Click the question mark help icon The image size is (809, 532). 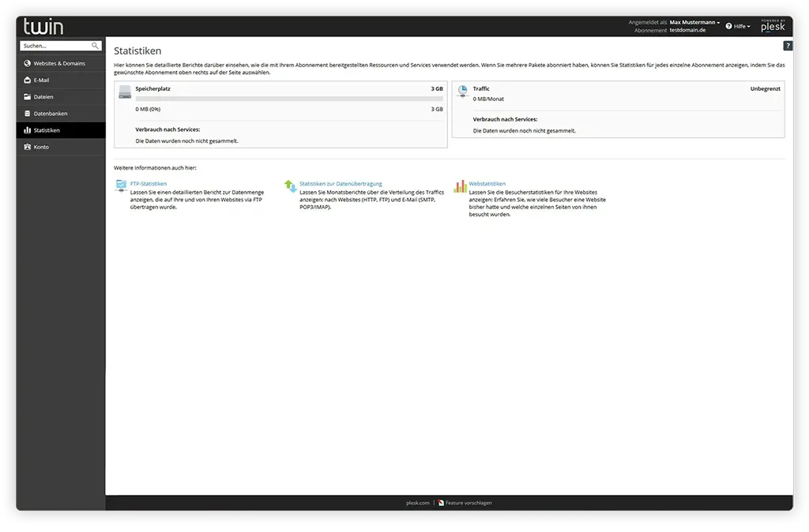[787, 47]
